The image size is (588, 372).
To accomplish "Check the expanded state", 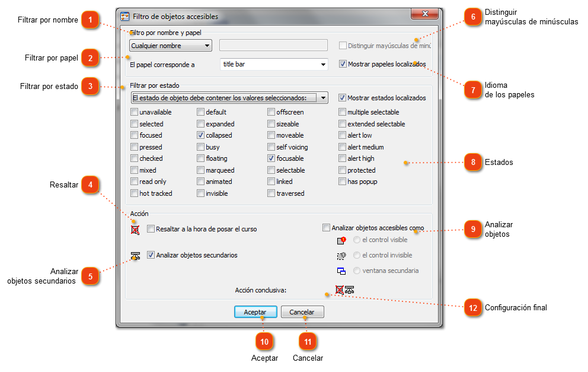I will click(x=200, y=123).
